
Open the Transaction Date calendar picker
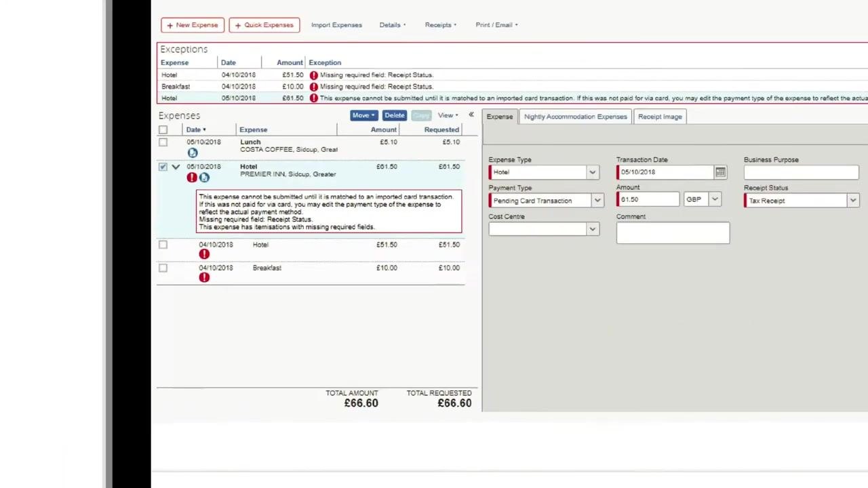pos(720,172)
